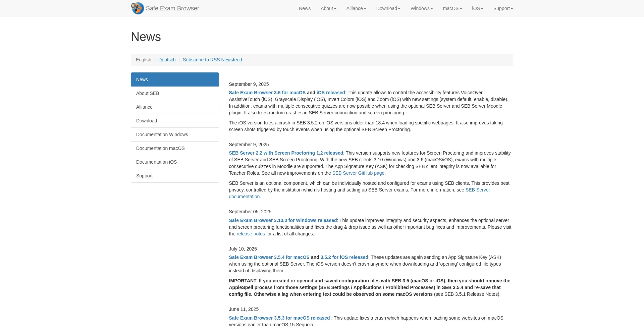Click Safe Exam Browser 3.6 for macOS link
This screenshot has width=644, height=333.
(x=267, y=93)
